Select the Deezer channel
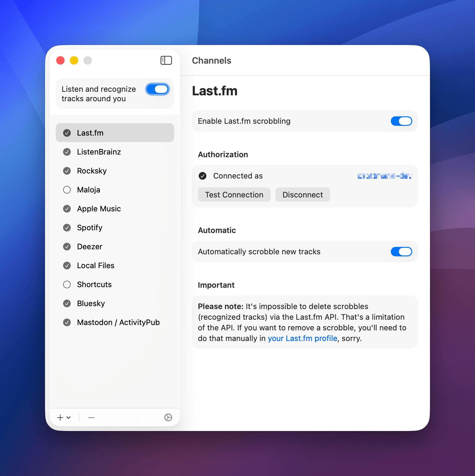475x476 pixels. click(115, 247)
